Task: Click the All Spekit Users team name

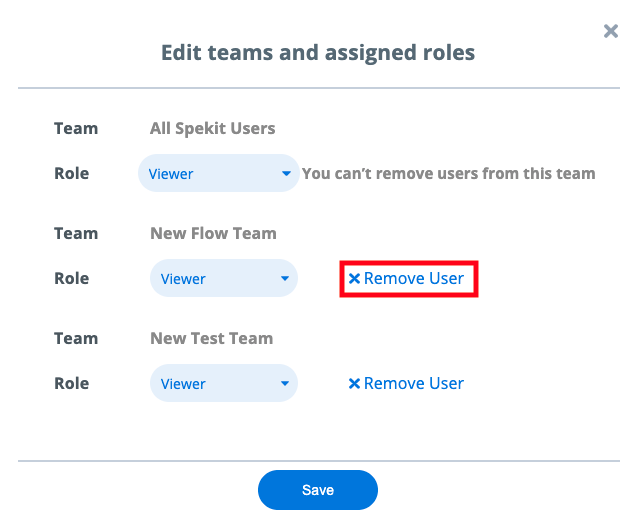Action: point(213,128)
